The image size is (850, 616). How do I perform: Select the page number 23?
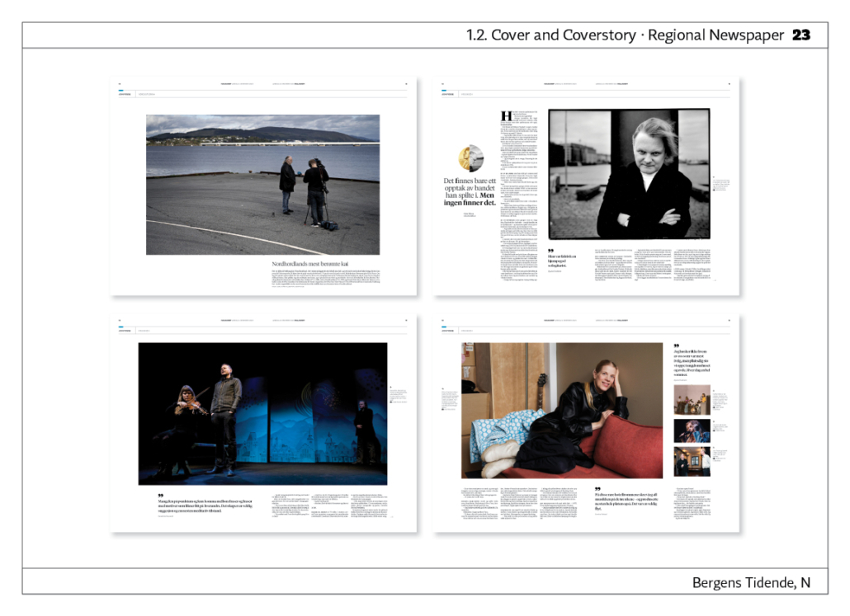pyautogui.click(x=801, y=35)
